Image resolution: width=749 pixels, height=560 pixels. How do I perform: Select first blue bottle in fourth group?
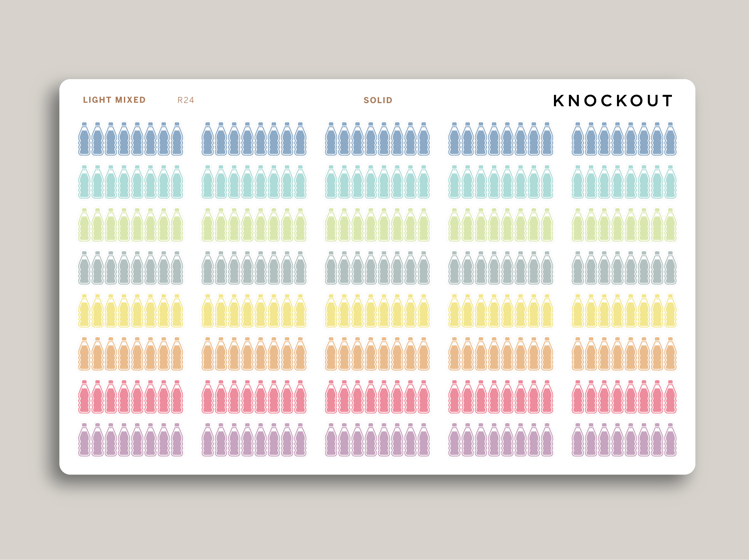pyautogui.click(x=454, y=140)
